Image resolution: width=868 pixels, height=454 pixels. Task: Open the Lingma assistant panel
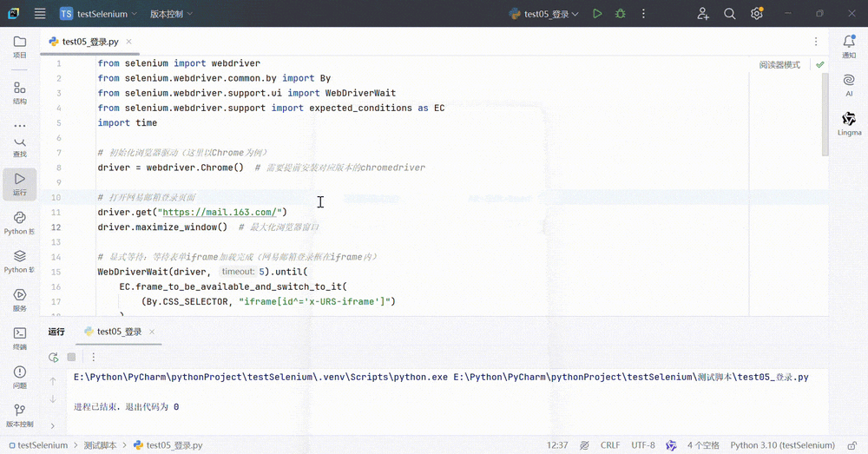click(x=849, y=123)
